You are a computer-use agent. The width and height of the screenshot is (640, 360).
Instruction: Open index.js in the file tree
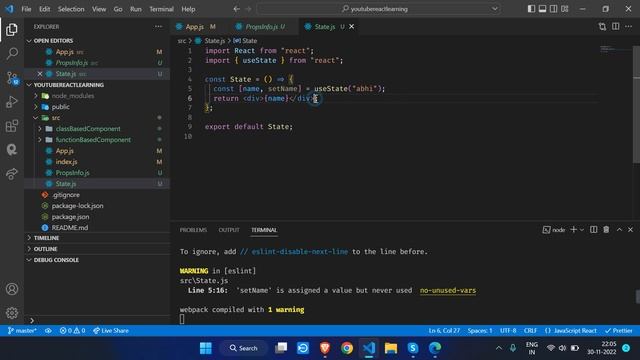click(66, 162)
